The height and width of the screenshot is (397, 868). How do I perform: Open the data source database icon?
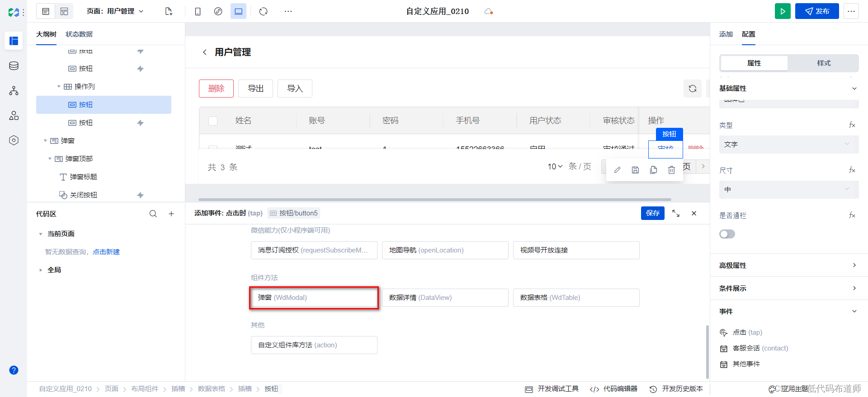[14, 66]
